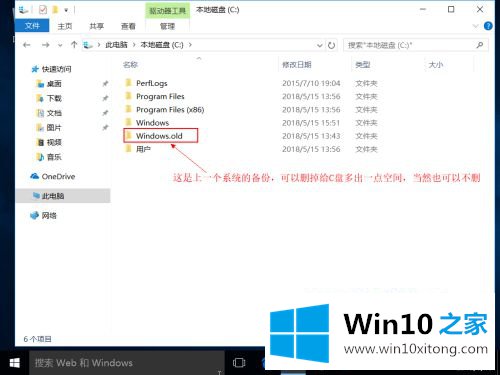Expand the chevron after 本地磁盘 (C:) breadcrumb
500x375 pixels.
click(190, 45)
